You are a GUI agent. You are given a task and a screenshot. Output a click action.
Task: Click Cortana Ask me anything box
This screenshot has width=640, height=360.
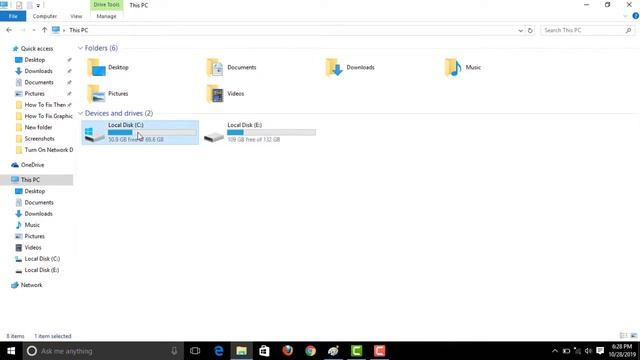pyautogui.click(x=102, y=351)
